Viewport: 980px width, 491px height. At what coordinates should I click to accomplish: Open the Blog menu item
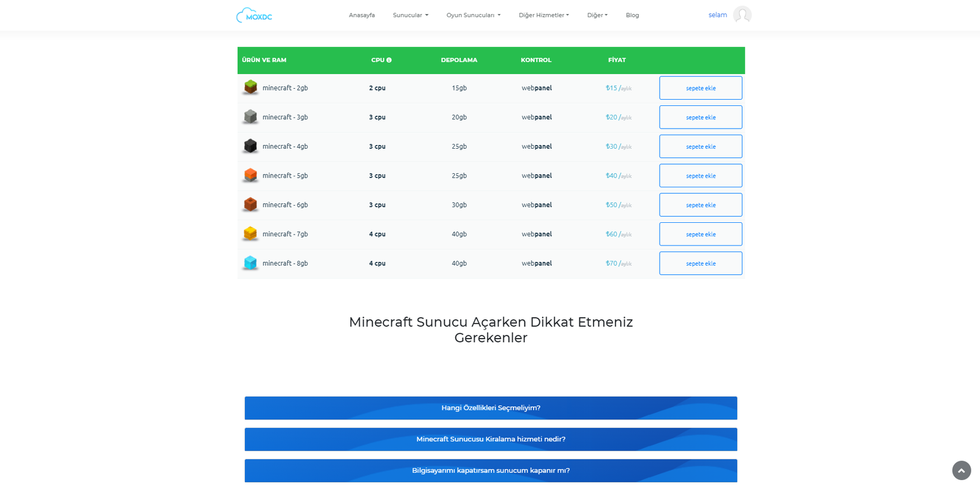[x=632, y=15]
